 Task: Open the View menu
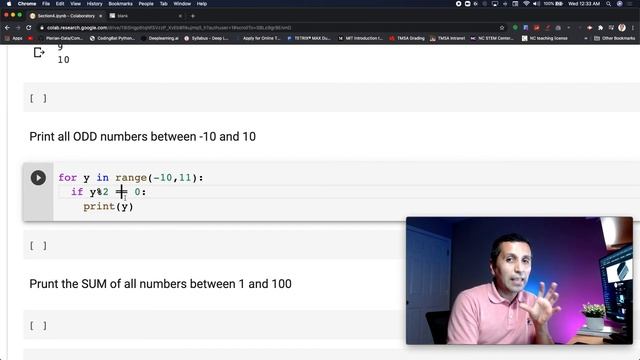pyautogui.click(x=76, y=4)
